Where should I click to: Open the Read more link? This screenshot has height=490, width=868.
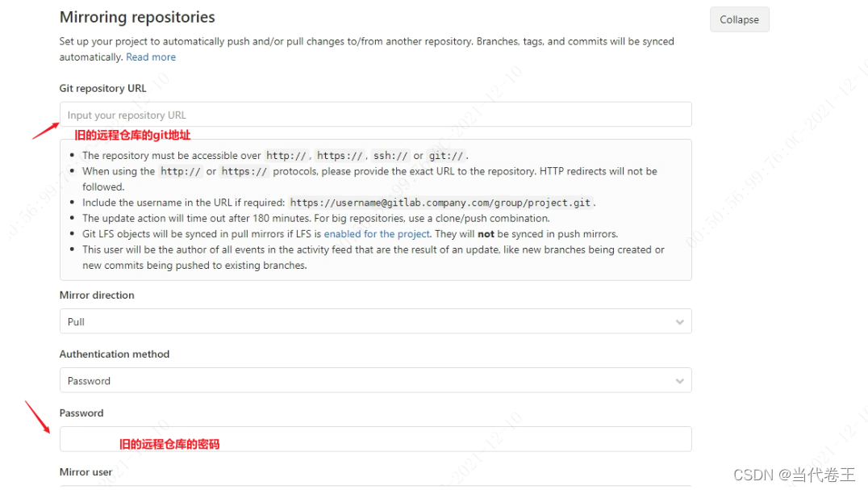pyautogui.click(x=151, y=57)
